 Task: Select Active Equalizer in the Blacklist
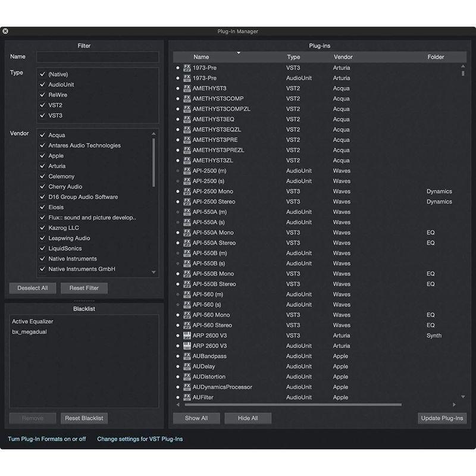point(33,321)
